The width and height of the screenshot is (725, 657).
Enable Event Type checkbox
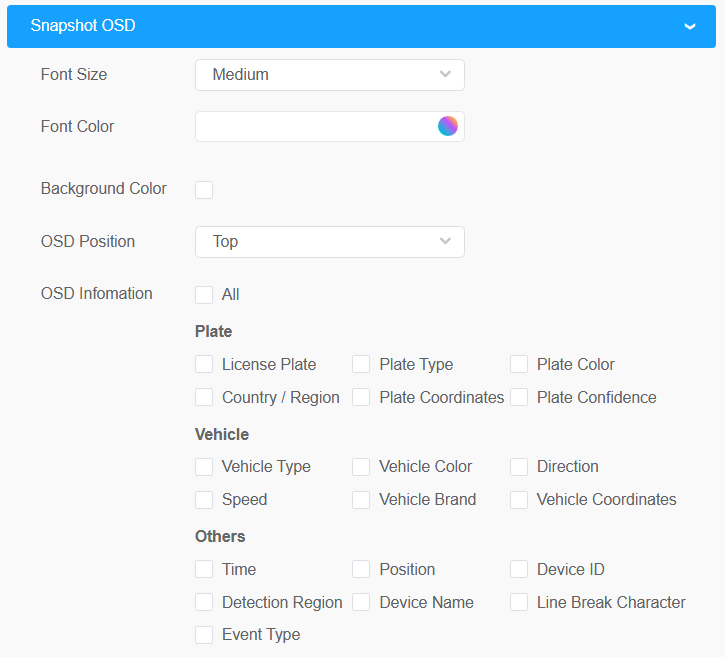(204, 635)
